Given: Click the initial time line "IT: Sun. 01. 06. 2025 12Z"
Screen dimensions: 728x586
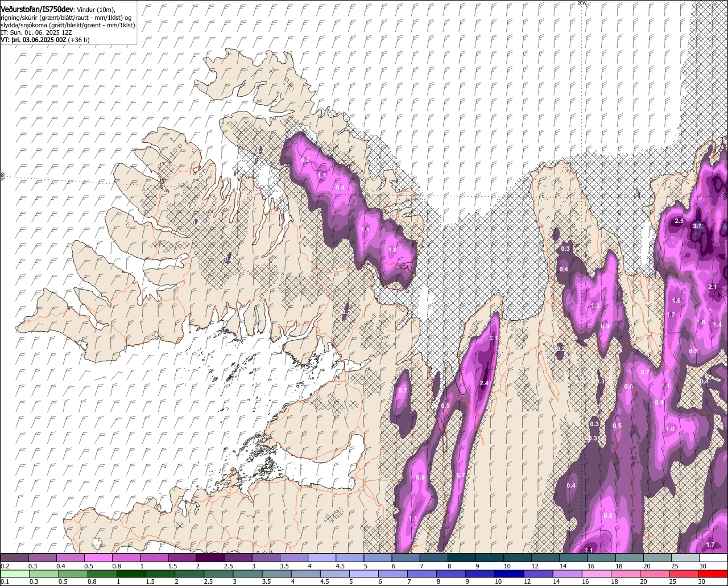Looking at the screenshot, I should (36, 33).
